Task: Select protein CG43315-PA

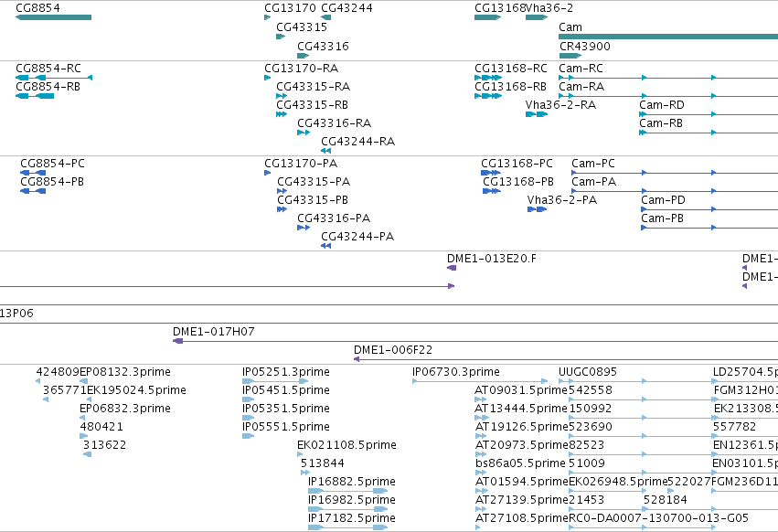Action: pos(314,182)
